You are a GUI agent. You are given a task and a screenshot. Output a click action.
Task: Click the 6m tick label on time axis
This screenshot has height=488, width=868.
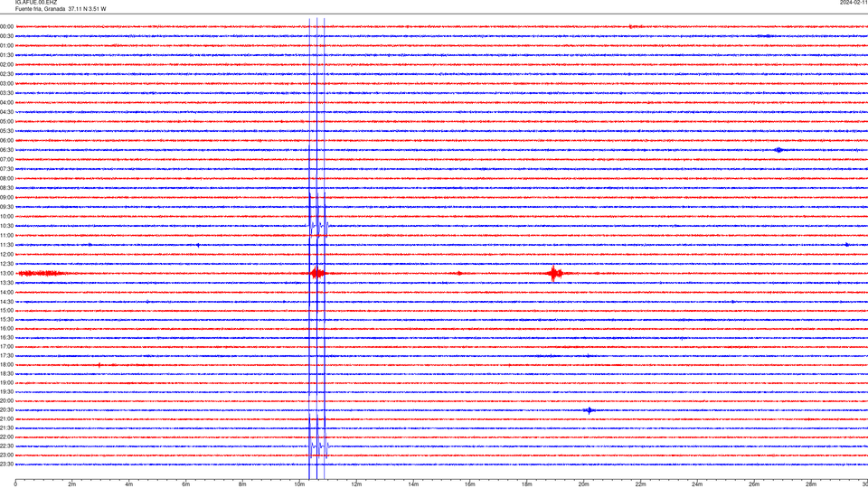point(185,484)
